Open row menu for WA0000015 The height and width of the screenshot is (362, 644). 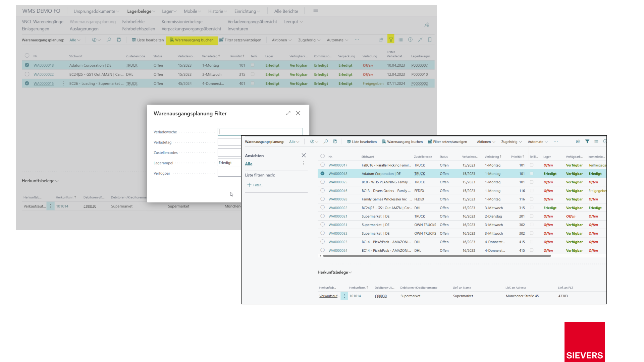pos(64,83)
